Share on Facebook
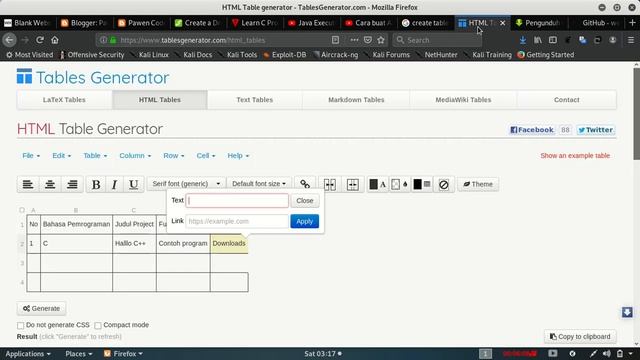Viewport: 640px width, 360px height. [x=532, y=130]
